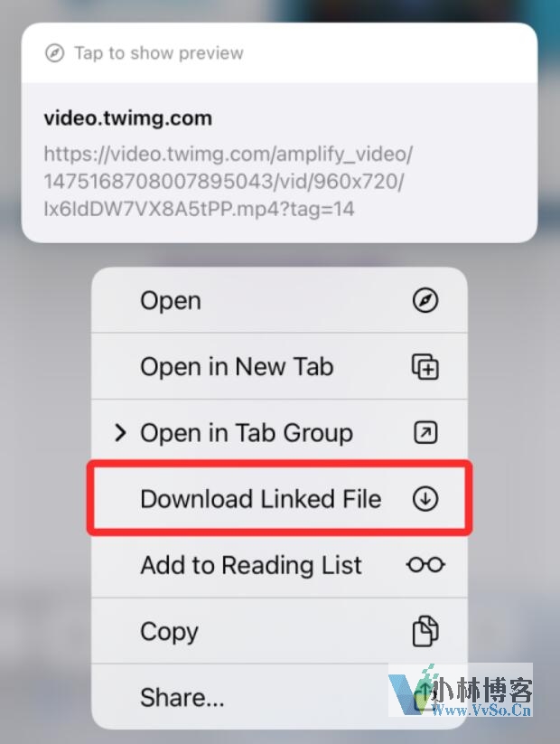This screenshot has width=560, height=744.
Task: Click the copy documents icon
Action: (425, 631)
